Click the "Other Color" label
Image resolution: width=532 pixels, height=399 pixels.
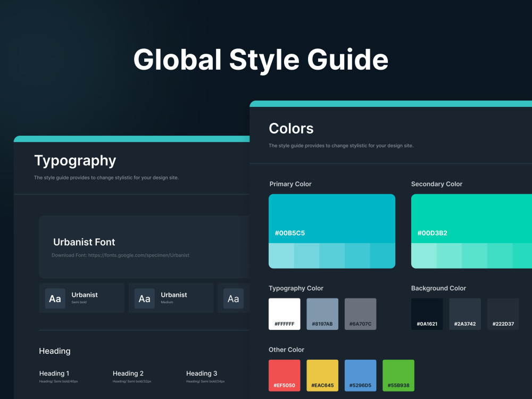coord(286,350)
